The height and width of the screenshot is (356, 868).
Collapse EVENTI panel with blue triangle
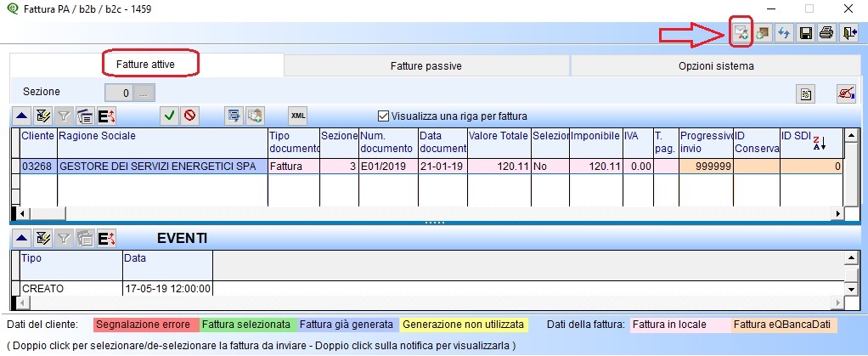pos(22,239)
